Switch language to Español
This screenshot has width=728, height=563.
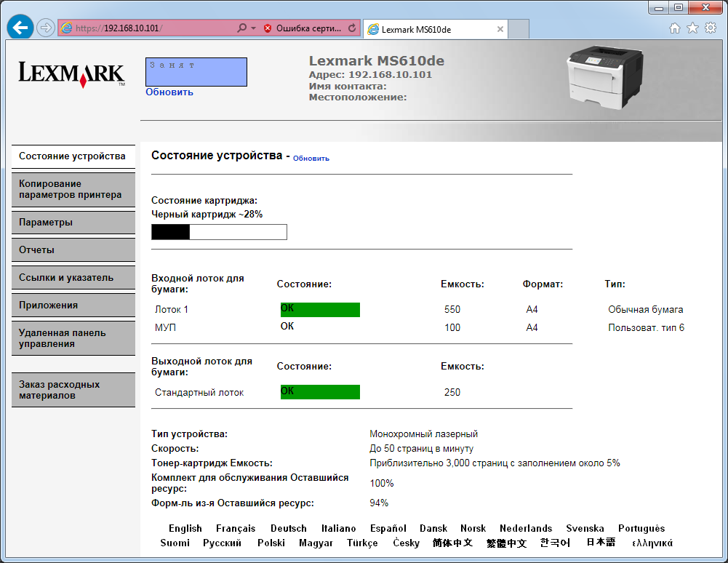coord(388,528)
